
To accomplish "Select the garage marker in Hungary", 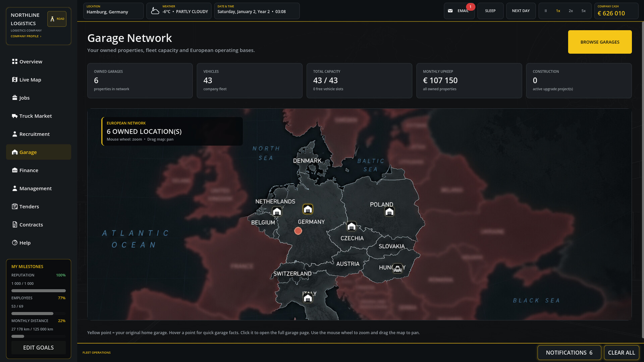I will tap(397, 268).
